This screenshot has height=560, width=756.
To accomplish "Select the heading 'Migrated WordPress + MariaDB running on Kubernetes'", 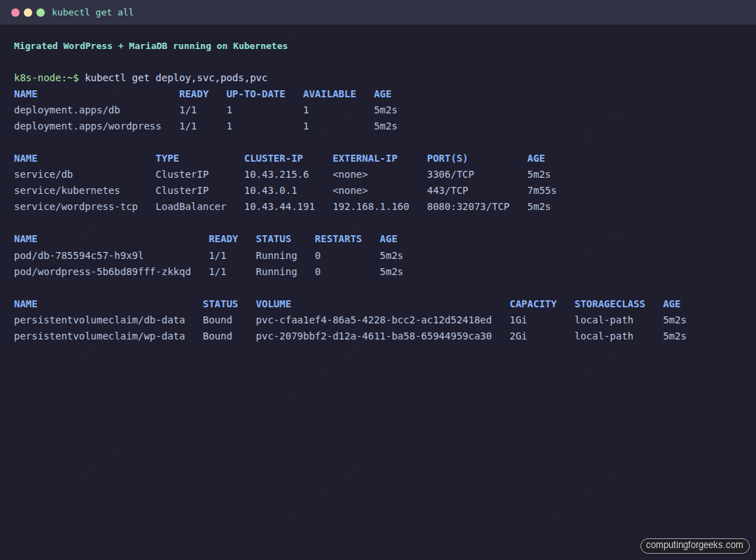I will [x=150, y=45].
